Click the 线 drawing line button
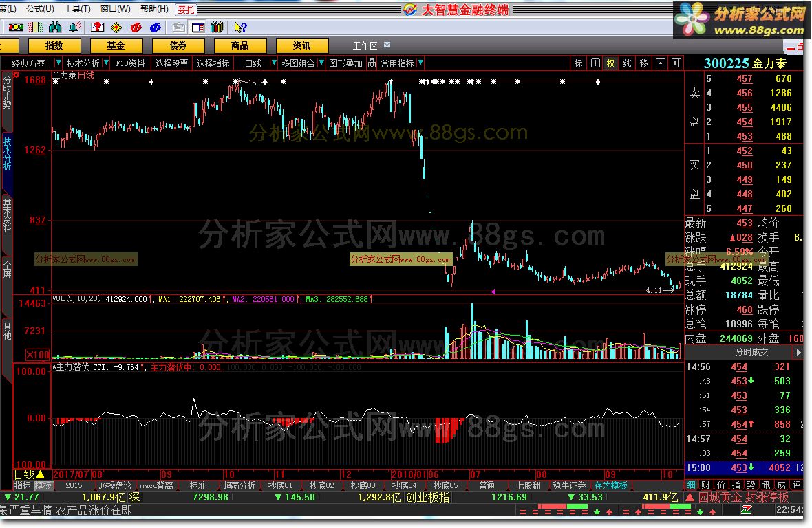The width and height of the screenshot is (812, 528). tap(627, 63)
